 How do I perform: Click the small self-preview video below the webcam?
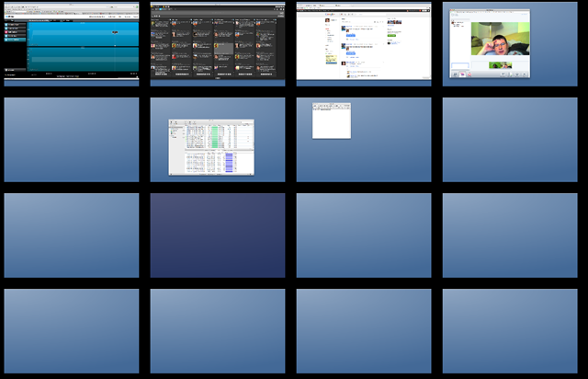point(501,65)
